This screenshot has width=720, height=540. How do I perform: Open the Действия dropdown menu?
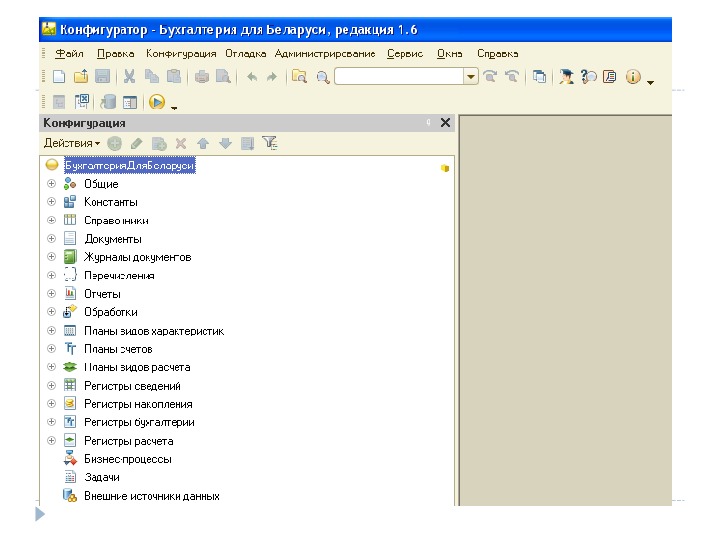[x=72, y=143]
